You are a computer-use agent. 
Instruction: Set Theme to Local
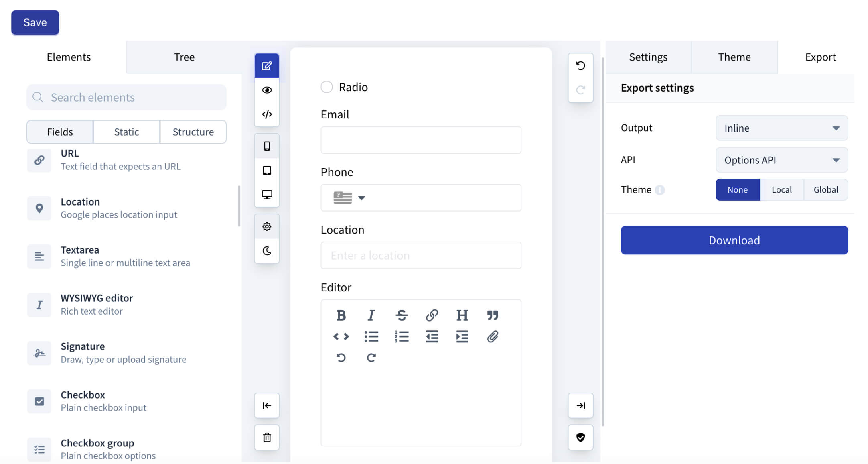781,190
